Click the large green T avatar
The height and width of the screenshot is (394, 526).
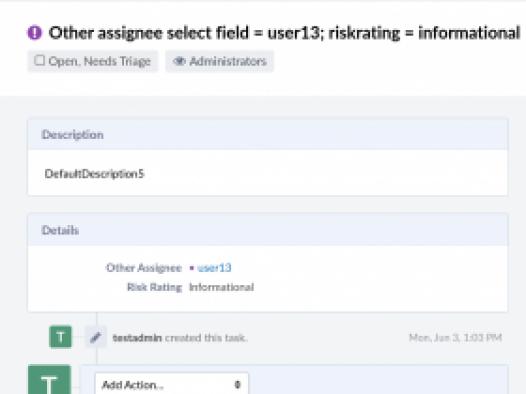click(x=49, y=380)
